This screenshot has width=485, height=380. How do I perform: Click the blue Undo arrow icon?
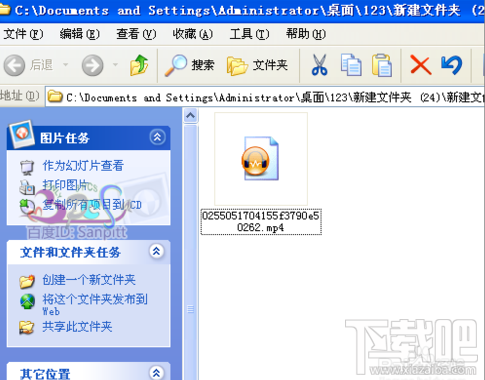[x=452, y=65]
